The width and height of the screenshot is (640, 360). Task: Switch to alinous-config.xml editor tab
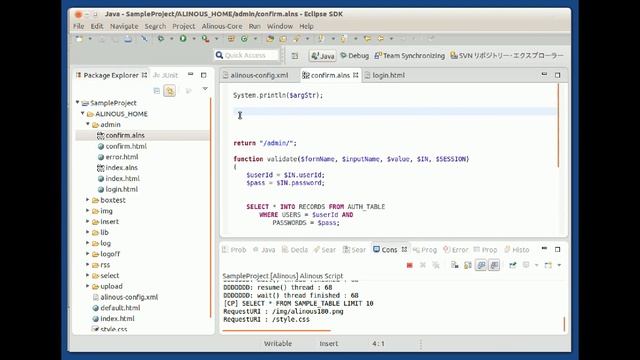(255, 75)
